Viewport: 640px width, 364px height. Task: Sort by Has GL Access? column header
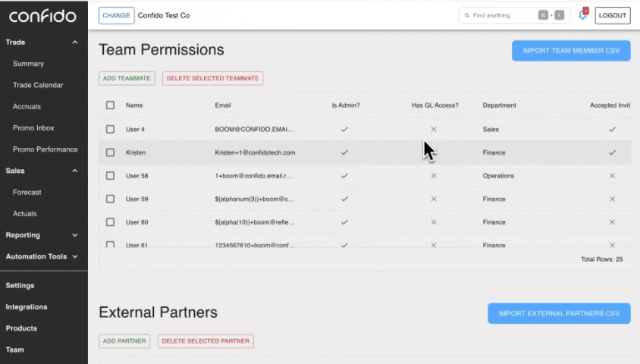pos(435,105)
